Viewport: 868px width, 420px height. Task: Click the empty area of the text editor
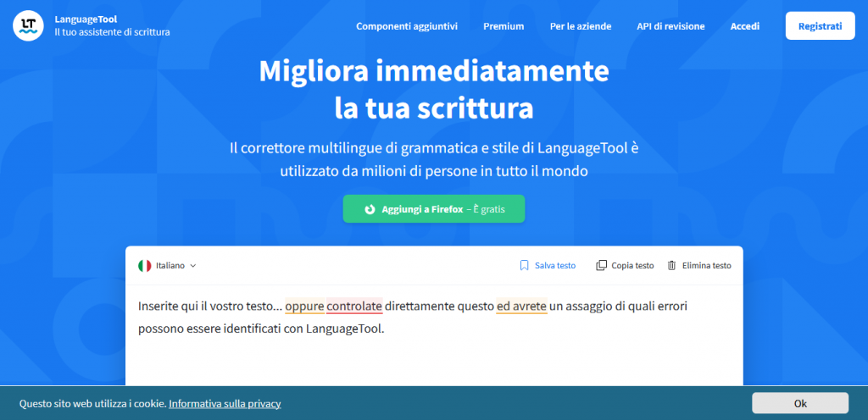pos(433,360)
